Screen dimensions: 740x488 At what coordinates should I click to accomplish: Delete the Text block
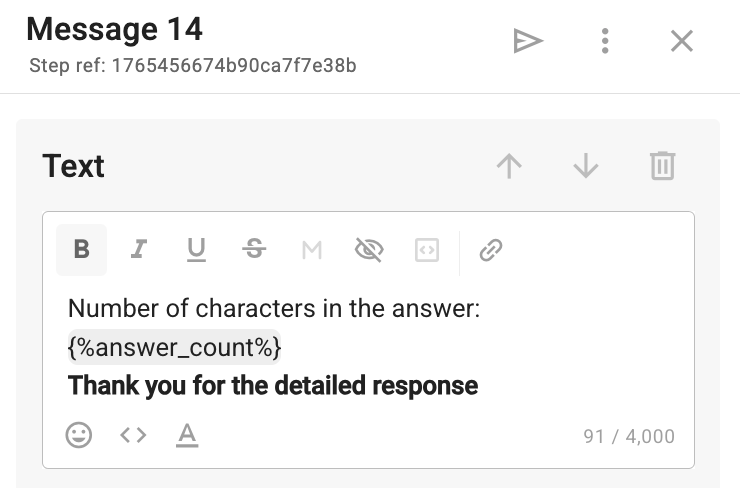662,166
